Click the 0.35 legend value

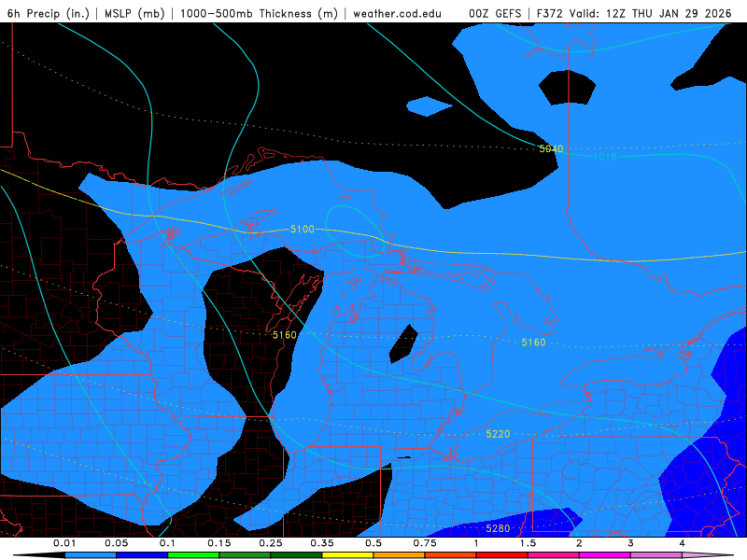point(322,543)
